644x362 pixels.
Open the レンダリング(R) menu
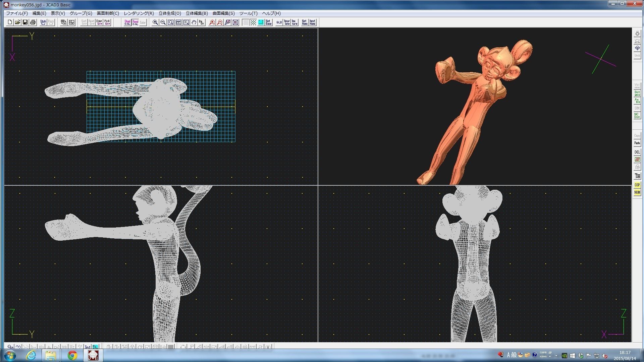pos(139,13)
